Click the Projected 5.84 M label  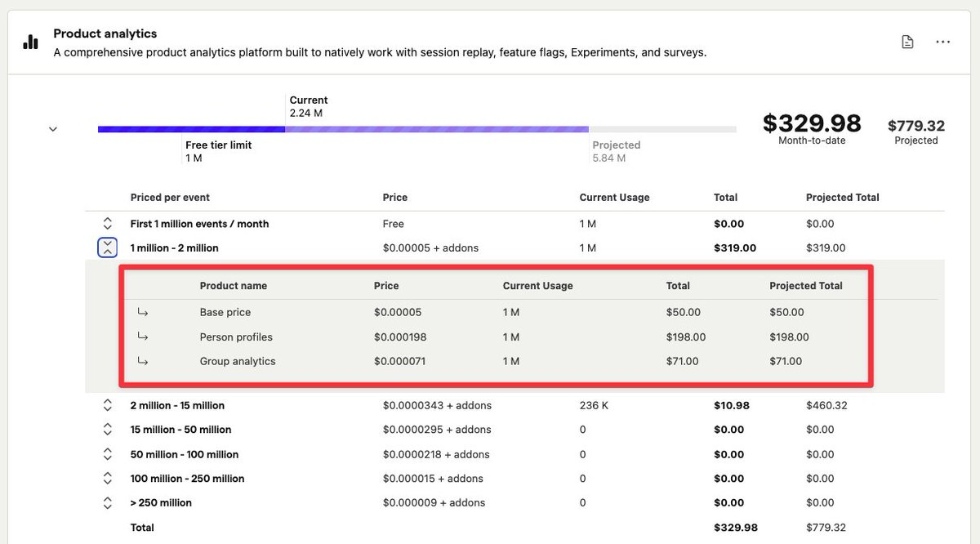pos(617,151)
